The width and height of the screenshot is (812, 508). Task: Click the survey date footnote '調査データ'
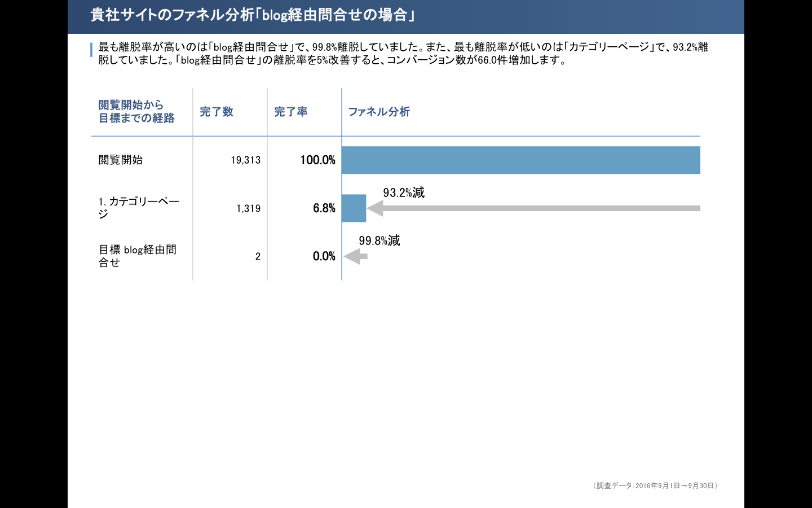[x=655, y=485]
